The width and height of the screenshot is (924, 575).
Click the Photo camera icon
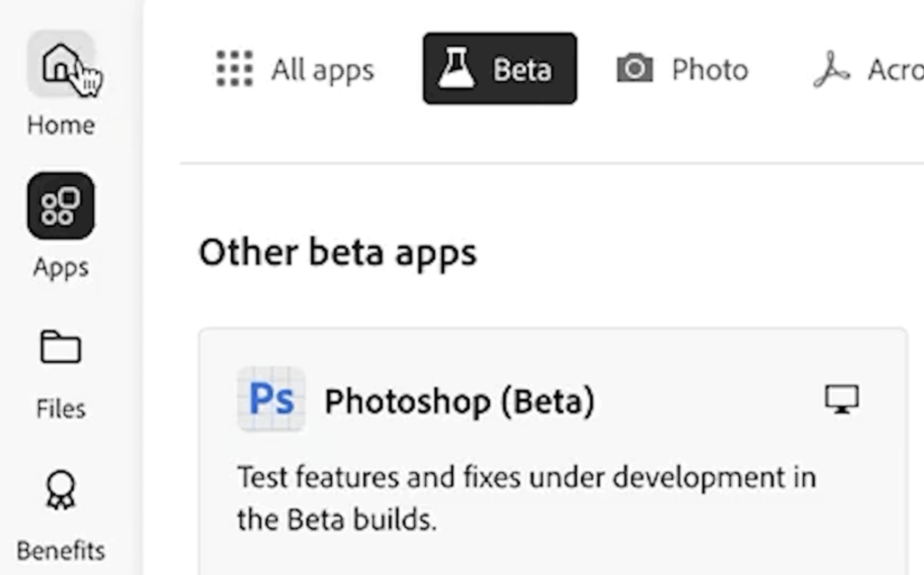coord(634,69)
